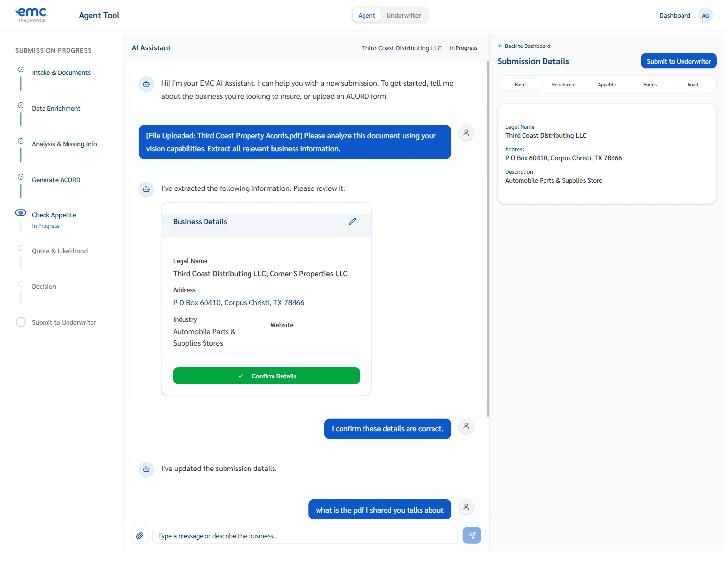
Task: Switch to the Underwriter mode toggle
Action: [404, 15]
